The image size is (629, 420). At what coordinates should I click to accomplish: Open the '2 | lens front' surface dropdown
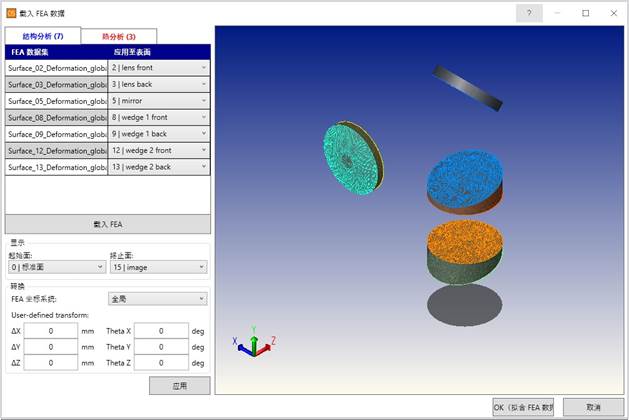pos(159,67)
